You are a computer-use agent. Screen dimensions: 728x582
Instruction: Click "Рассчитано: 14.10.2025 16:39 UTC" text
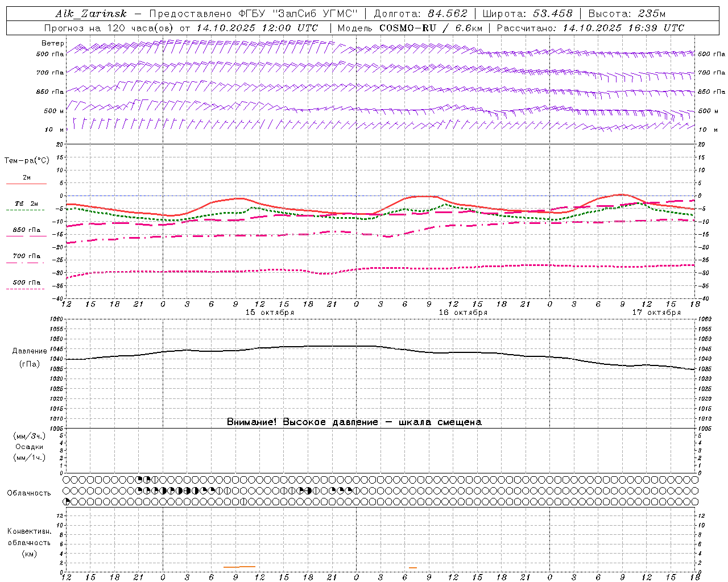590,28
